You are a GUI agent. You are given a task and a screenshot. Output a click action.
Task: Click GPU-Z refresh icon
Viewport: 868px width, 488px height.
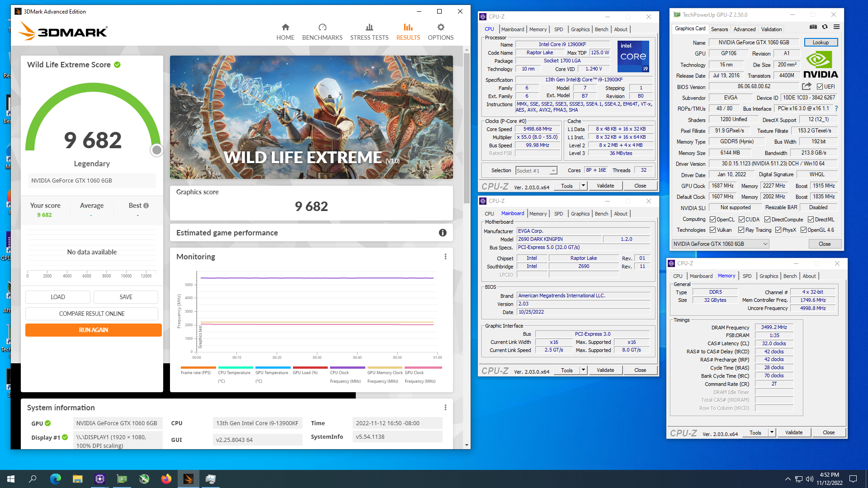(x=825, y=27)
